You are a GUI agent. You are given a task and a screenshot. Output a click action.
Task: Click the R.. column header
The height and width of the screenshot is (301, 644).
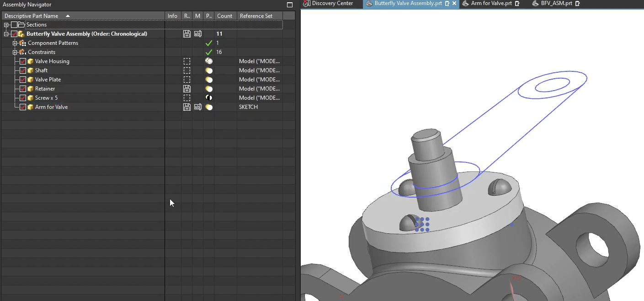click(187, 16)
